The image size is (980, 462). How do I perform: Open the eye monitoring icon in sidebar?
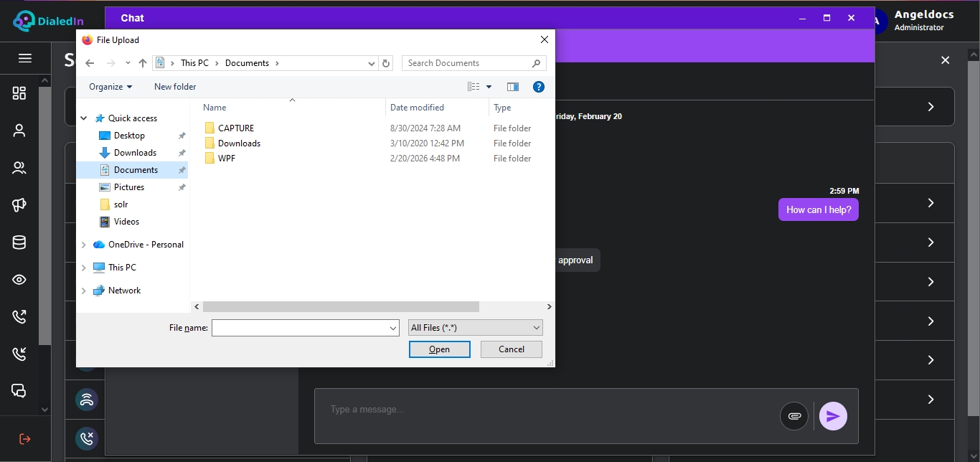[19, 280]
